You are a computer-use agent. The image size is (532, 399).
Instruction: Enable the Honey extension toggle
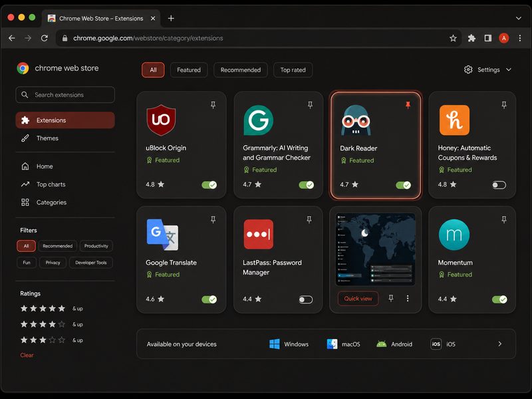(499, 185)
